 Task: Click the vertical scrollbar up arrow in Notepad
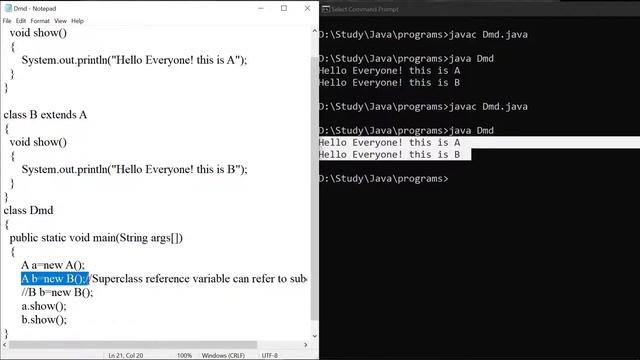click(314, 31)
